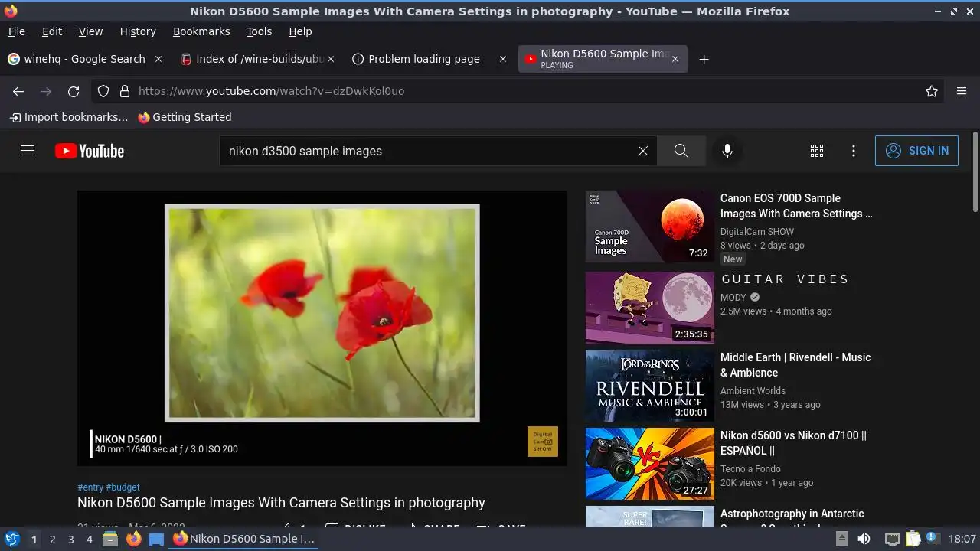Launch Firefox from taskbar launcher

click(133, 539)
